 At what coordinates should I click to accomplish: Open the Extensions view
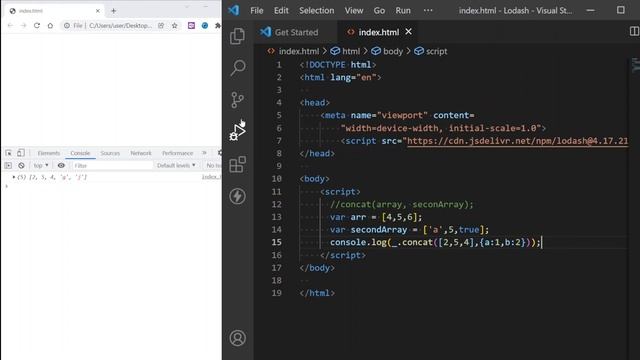238,164
